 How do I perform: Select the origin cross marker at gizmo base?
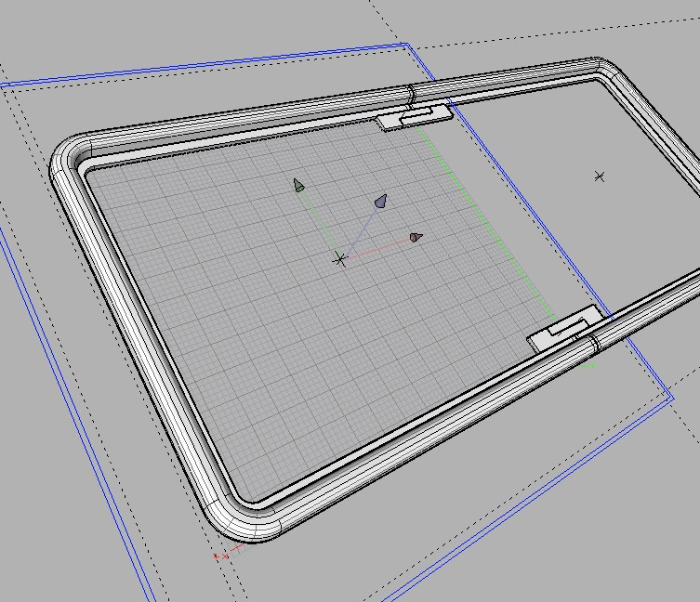(340, 260)
